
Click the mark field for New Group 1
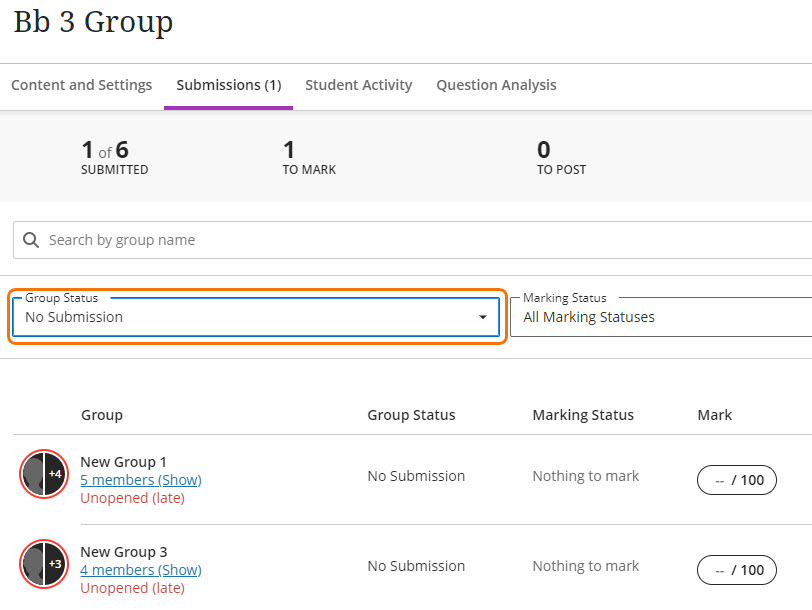(x=736, y=480)
